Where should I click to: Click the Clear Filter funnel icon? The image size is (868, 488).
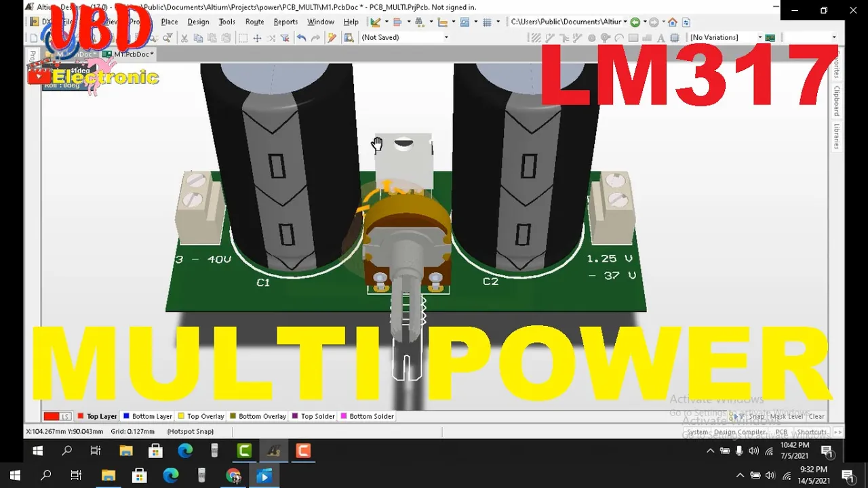click(285, 37)
